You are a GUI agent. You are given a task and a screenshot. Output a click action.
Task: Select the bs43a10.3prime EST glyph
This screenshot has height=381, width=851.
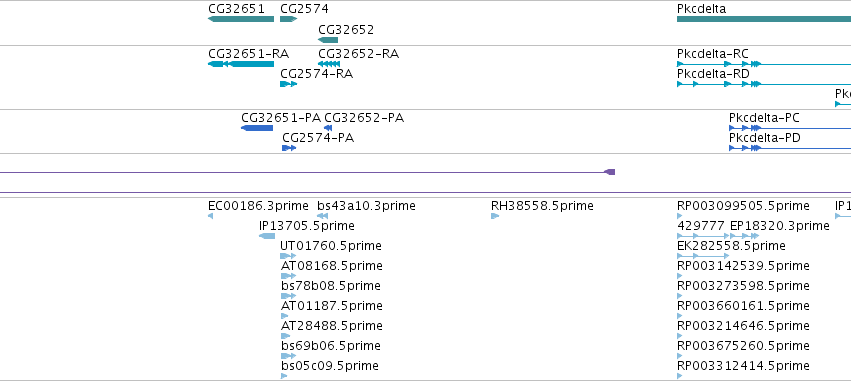(322, 216)
